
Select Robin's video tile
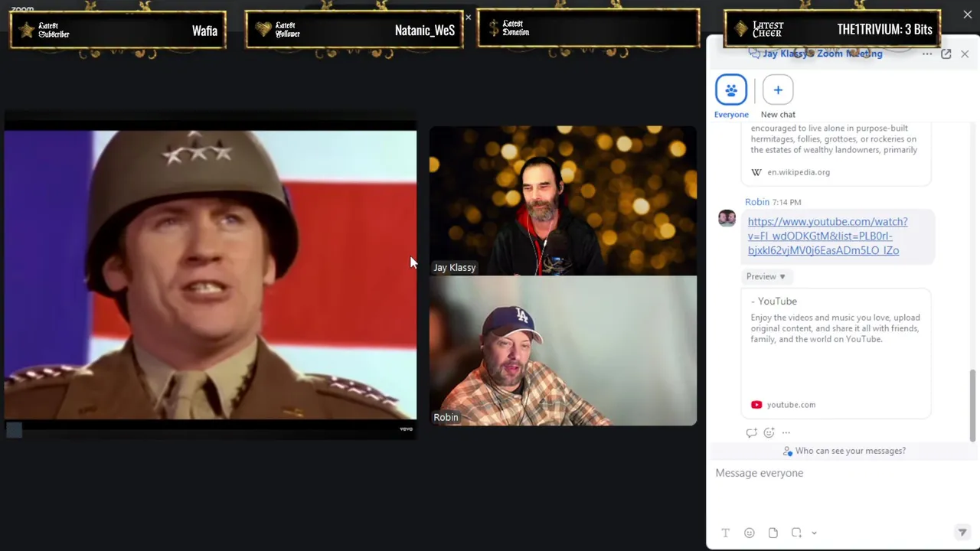[563, 350]
